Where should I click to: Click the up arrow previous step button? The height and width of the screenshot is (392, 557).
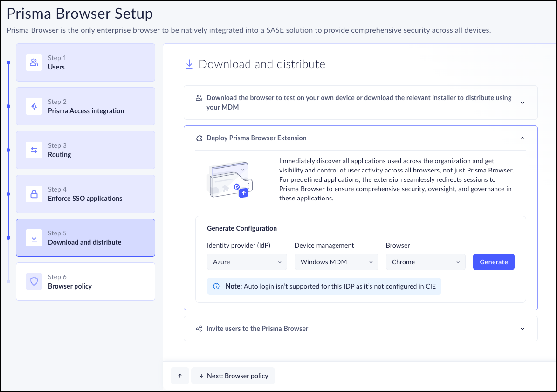tap(180, 376)
